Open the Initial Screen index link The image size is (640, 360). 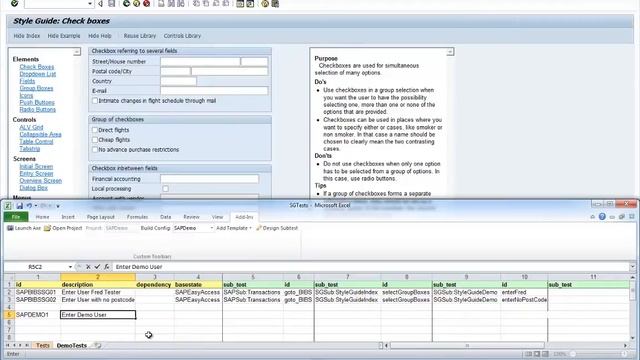36,167
